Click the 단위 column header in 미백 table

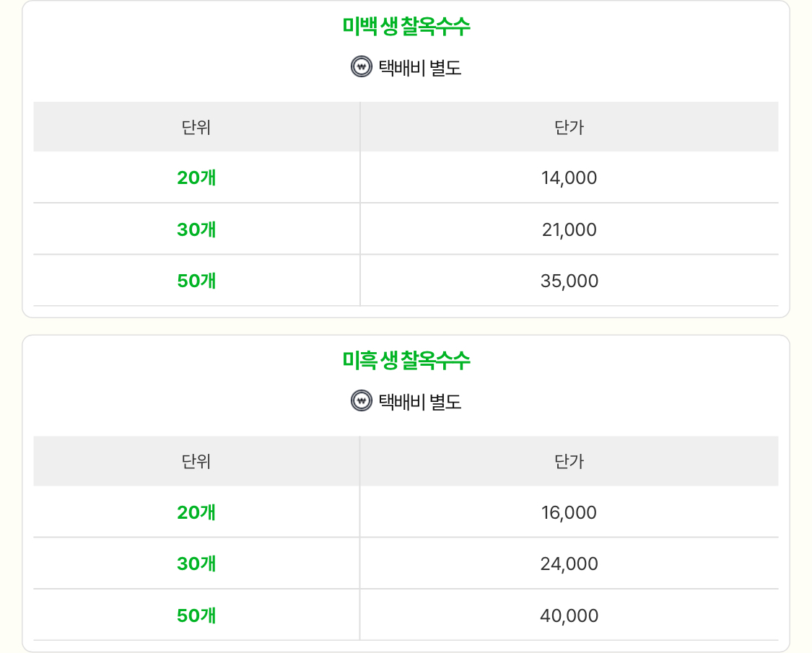click(196, 127)
